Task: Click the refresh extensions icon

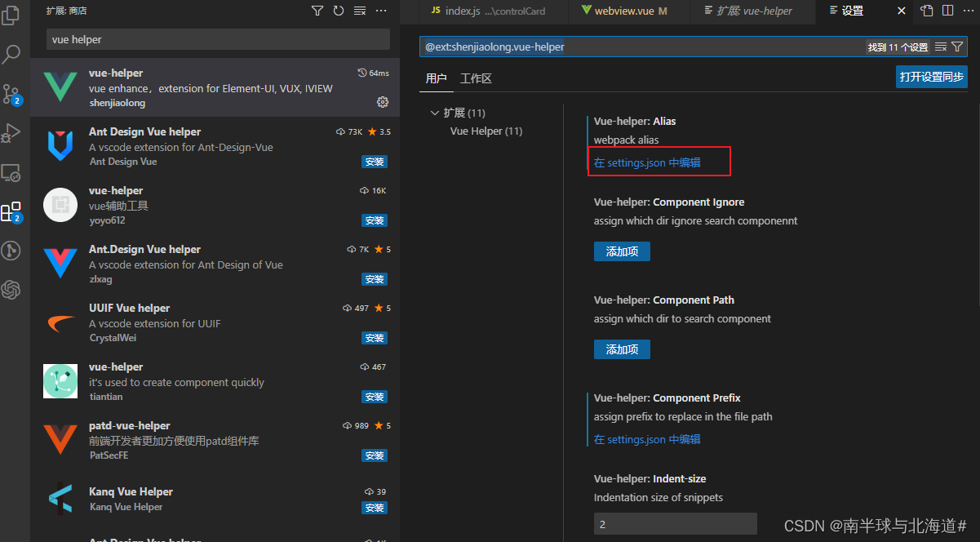Action: coord(338,11)
